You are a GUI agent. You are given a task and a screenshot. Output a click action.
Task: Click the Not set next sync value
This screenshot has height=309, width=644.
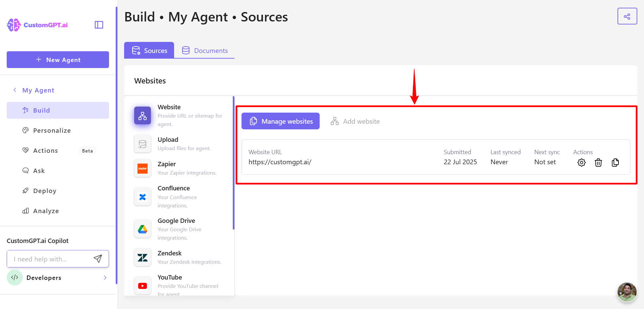pos(545,162)
